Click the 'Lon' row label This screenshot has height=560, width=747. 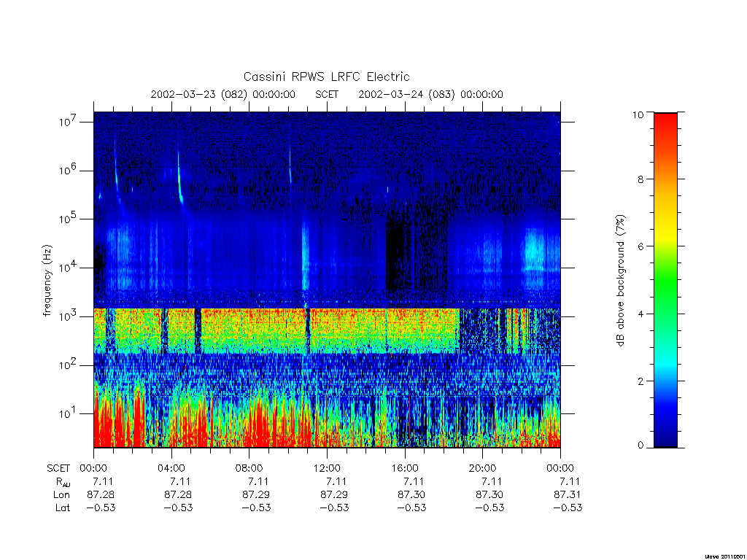(61, 495)
